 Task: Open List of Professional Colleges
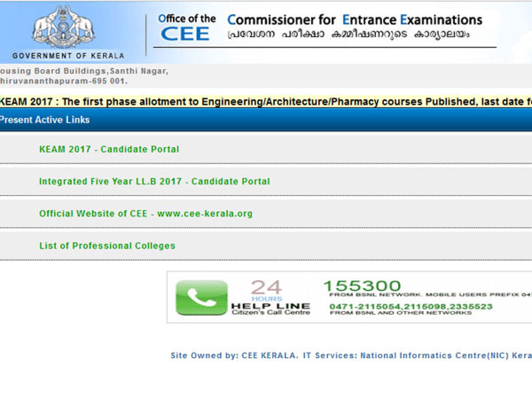107,246
